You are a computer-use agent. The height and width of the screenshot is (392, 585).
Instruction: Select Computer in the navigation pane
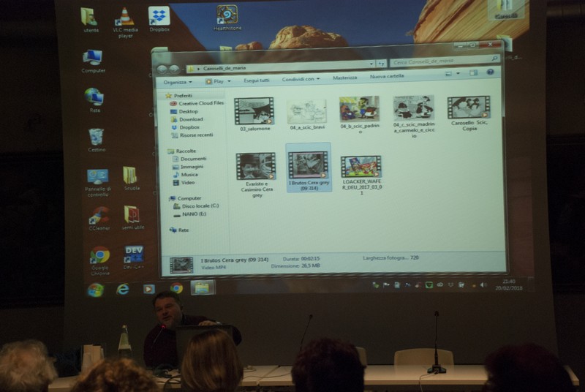(x=185, y=198)
